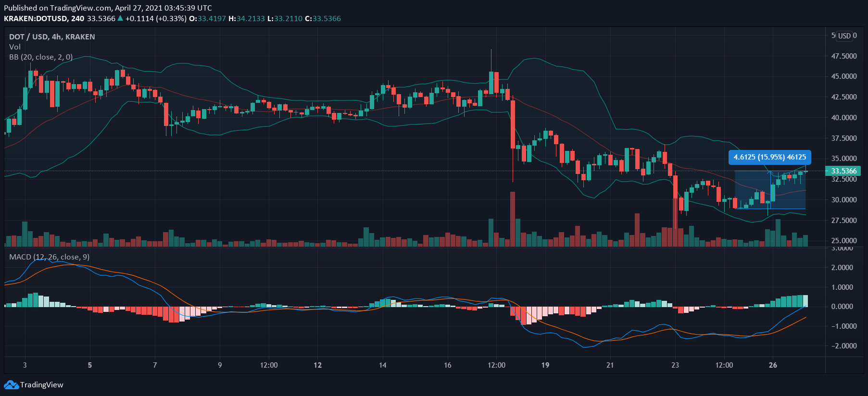Click the H:34.2133 high value in header
The width and height of the screenshot is (868, 396).
[x=247, y=18]
